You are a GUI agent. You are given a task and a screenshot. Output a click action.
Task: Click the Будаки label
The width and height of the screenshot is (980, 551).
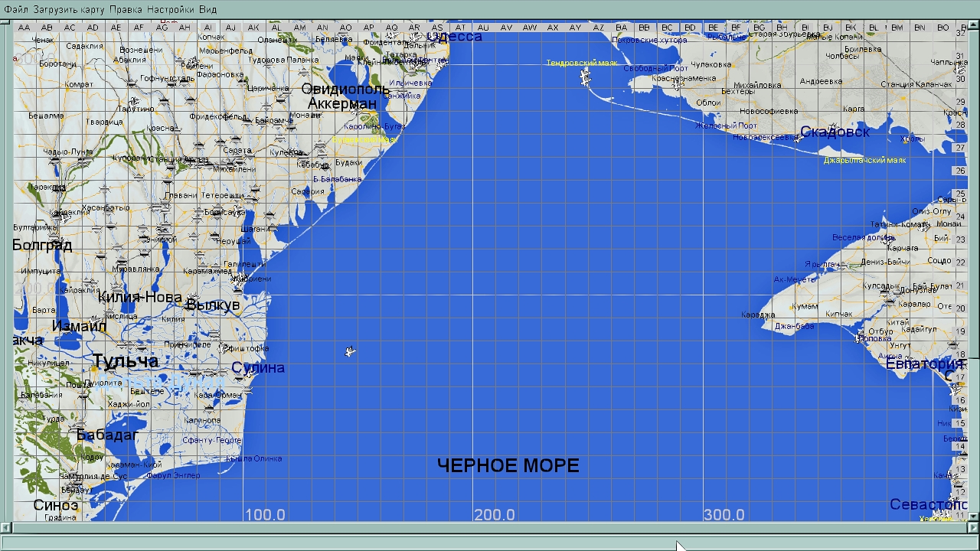coord(349,163)
